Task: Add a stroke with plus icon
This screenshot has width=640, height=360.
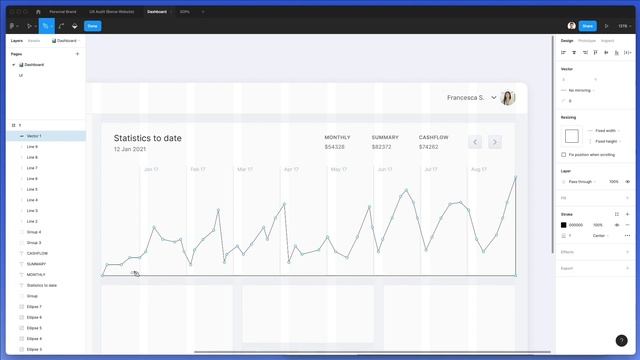Action: 628,214
